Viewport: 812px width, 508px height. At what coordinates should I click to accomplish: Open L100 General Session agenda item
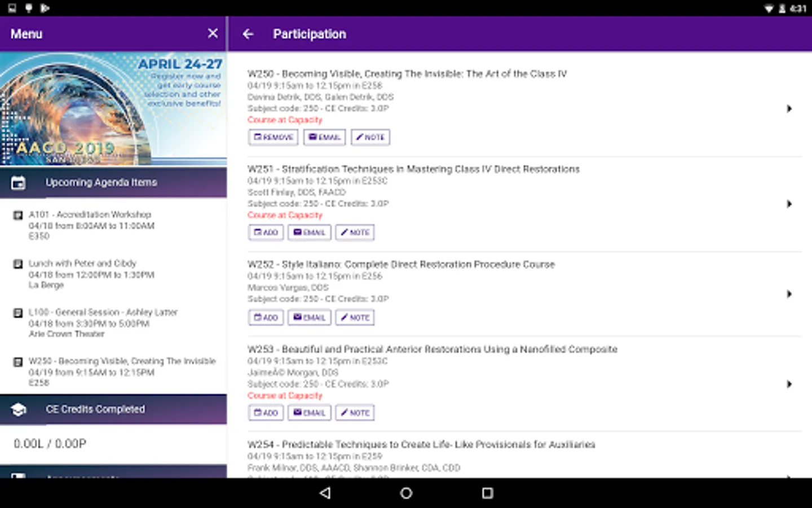click(x=113, y=323)
